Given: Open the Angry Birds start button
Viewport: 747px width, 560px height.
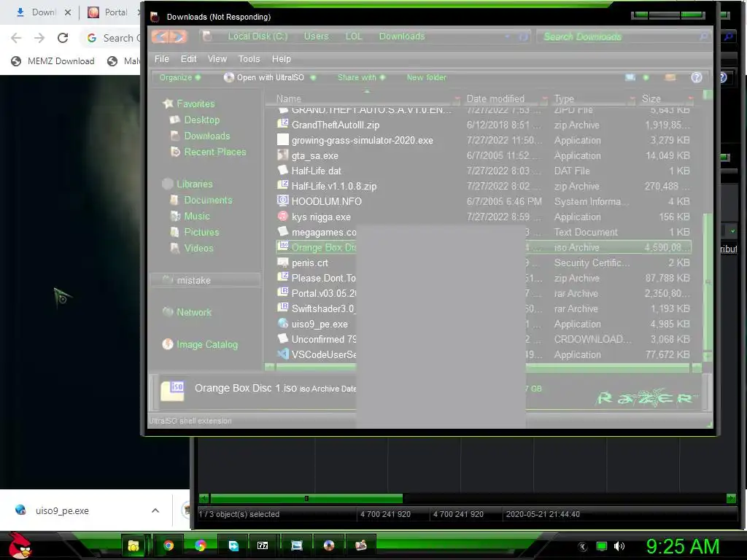Looking at the screenshot, I should 20,545.
